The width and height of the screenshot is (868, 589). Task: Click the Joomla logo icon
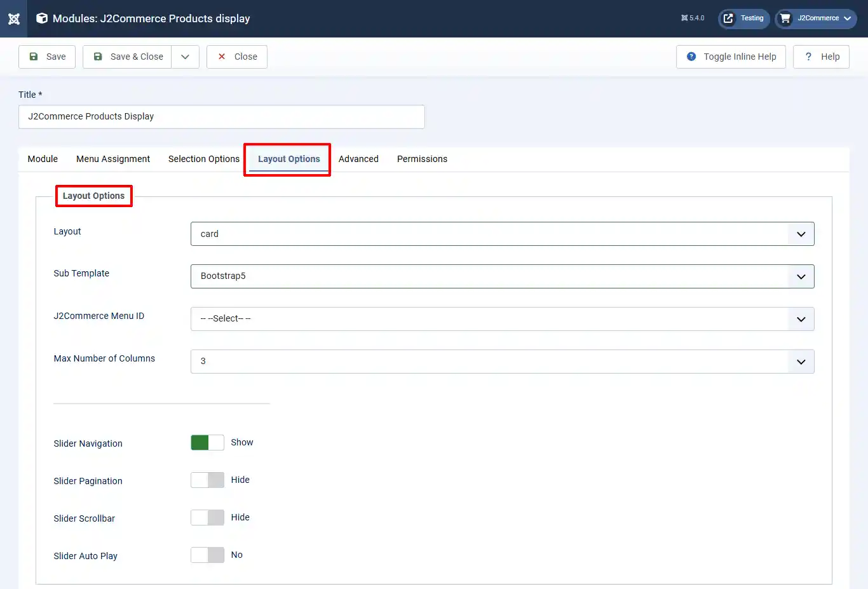click(14, 18)
